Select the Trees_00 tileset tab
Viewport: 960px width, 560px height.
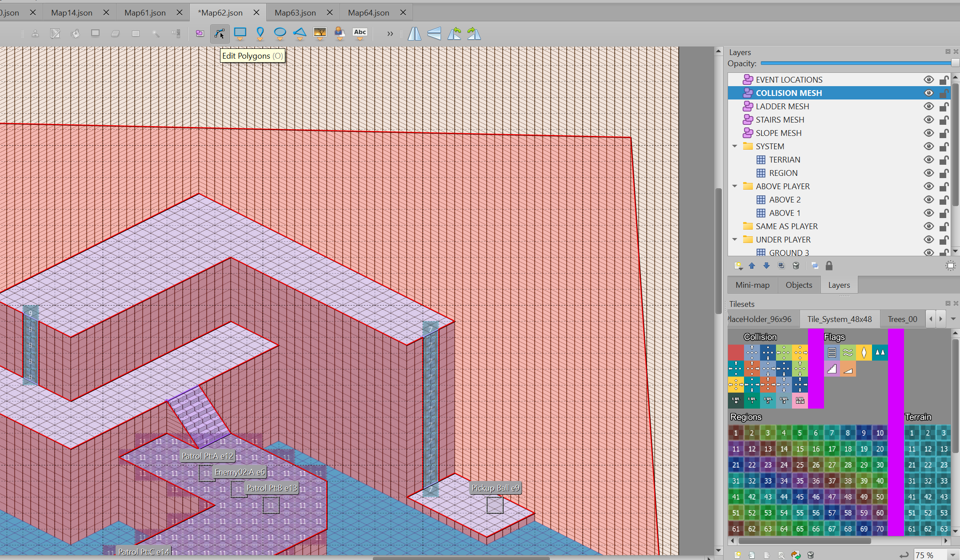902,319
